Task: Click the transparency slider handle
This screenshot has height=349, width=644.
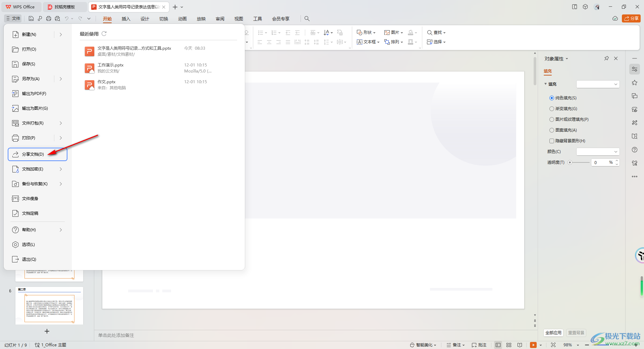Action: 570,162
